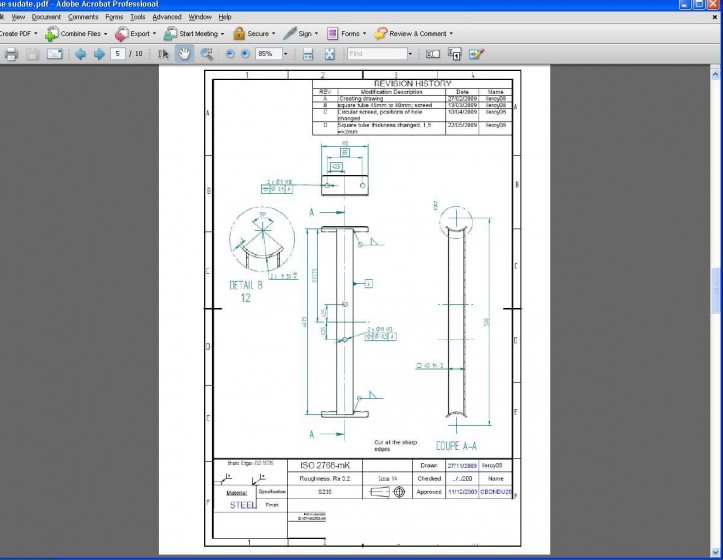Go to previous page arrow
This screenshot has width=723, height=560.
(x=81, y=54)
